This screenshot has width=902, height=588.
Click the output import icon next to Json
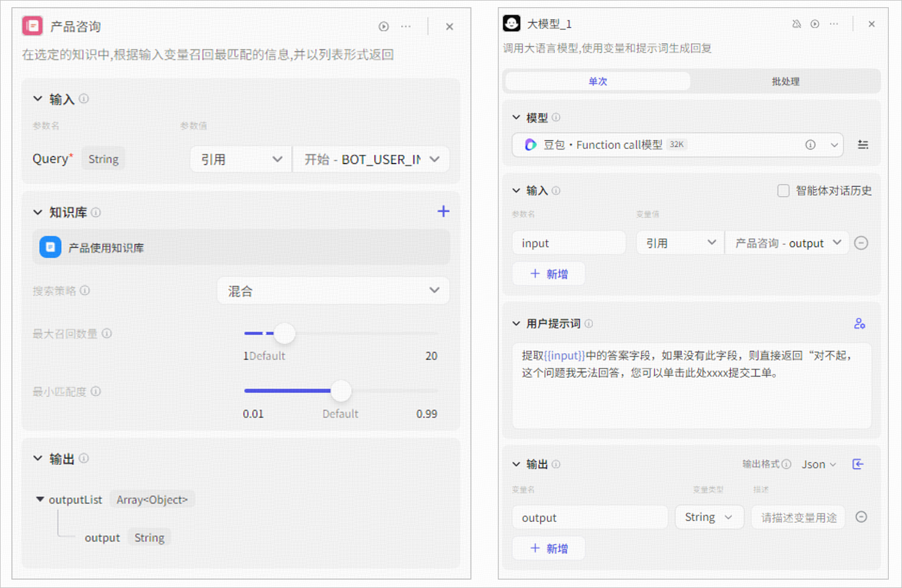tap(858, 464)
